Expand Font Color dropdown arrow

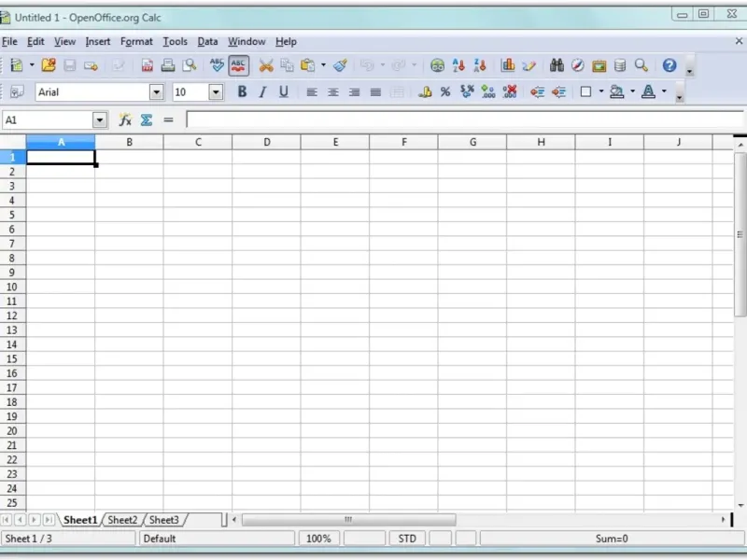(664, 91)
